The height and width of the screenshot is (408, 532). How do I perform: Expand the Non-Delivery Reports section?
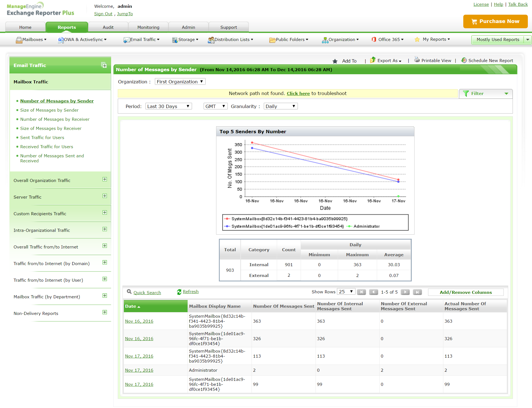105,312
